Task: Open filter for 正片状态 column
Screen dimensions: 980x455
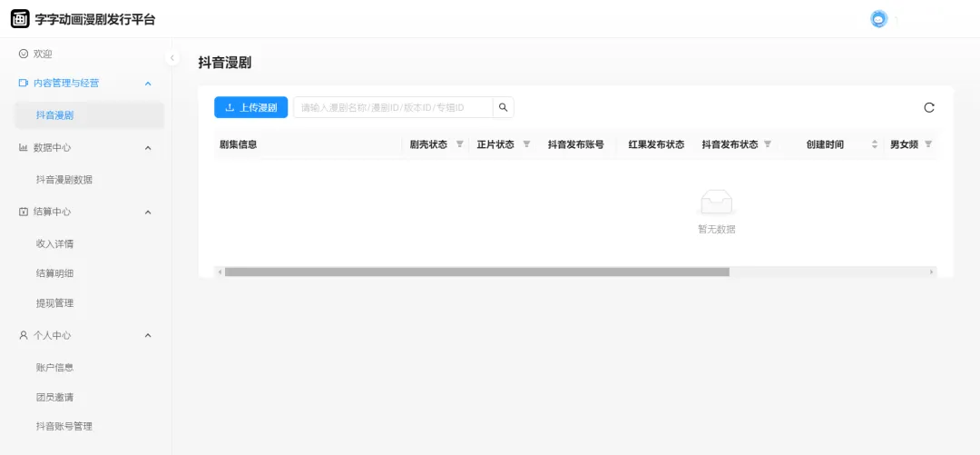Action: pos(526,144)
